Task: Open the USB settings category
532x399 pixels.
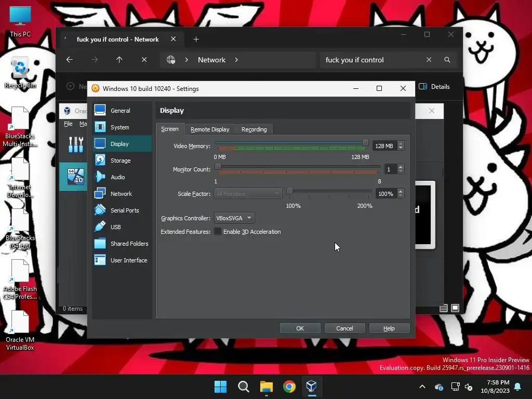Action: [x=122, y=227]
